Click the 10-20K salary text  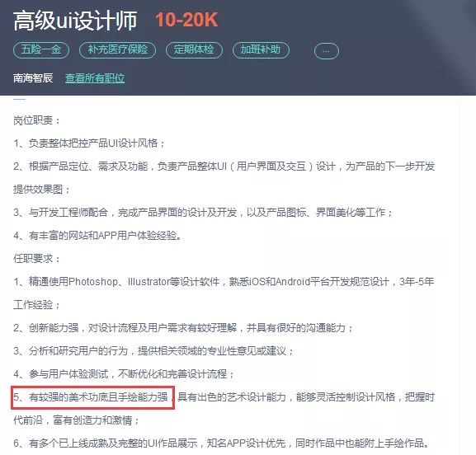pos(186,20)
